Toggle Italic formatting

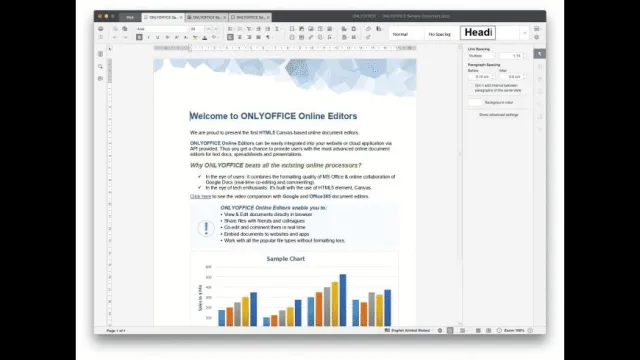(149, 37)
